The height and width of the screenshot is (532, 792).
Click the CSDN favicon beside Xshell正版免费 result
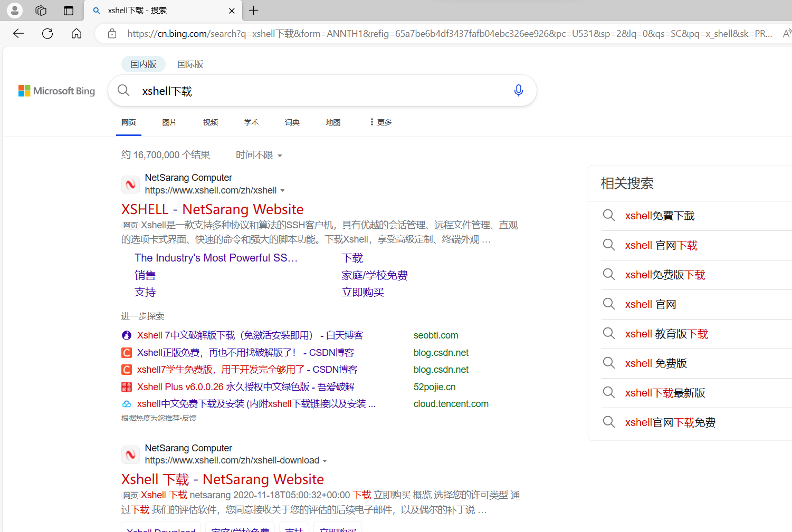[x=126, y=352]
